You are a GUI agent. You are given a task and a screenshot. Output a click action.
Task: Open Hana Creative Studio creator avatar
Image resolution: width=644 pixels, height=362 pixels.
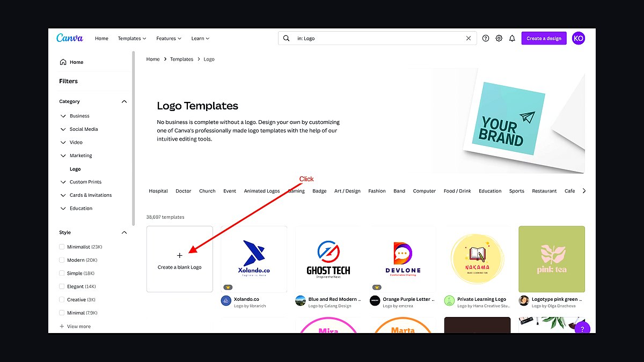pos(449,301)
